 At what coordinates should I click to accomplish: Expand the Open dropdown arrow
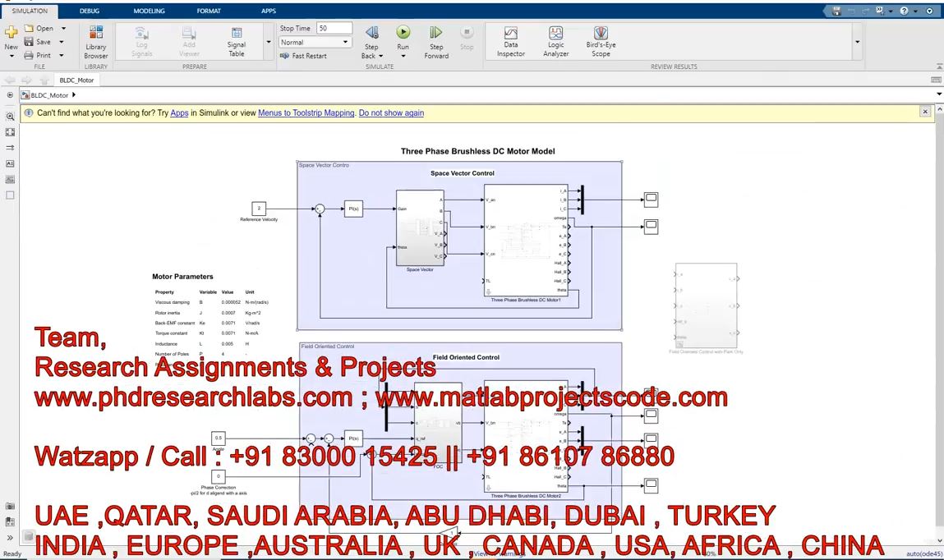(x=63, y=28)
